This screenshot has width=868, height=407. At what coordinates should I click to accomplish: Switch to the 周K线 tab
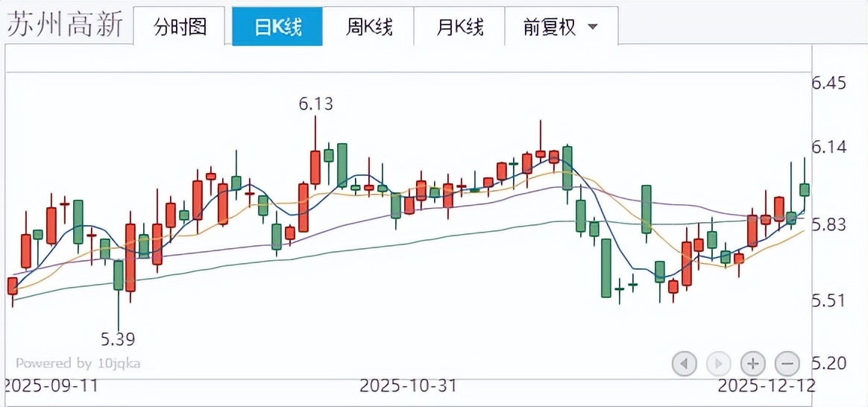pos(368,28)
